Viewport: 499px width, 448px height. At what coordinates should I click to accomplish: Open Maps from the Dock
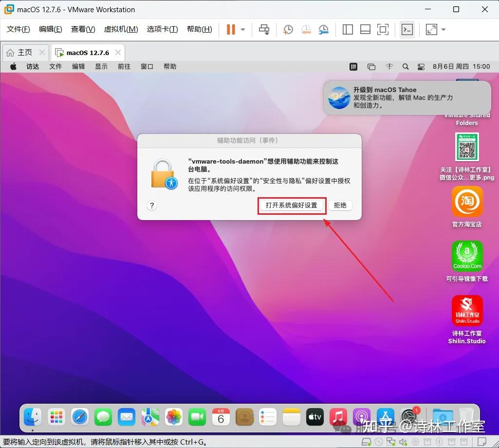[150, 417]
